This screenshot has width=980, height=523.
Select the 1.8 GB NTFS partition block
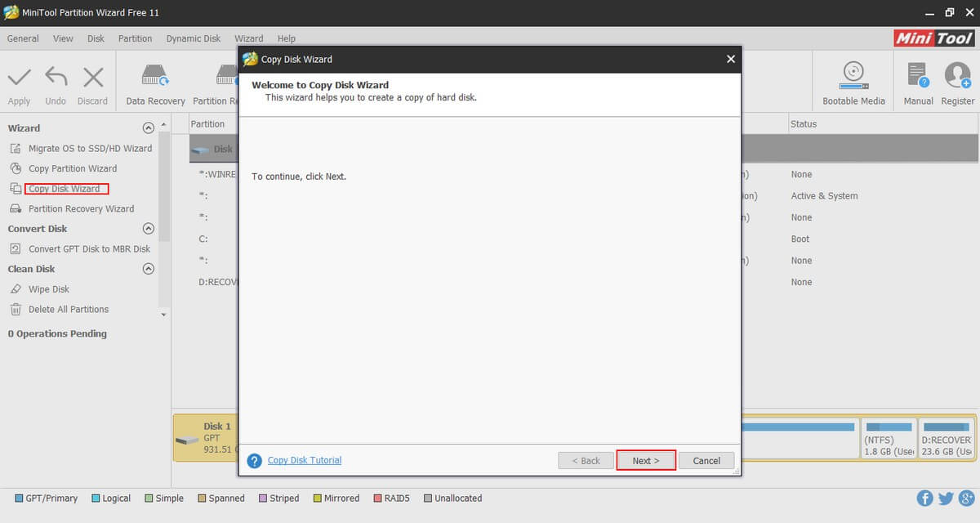[x=889, y=440]
